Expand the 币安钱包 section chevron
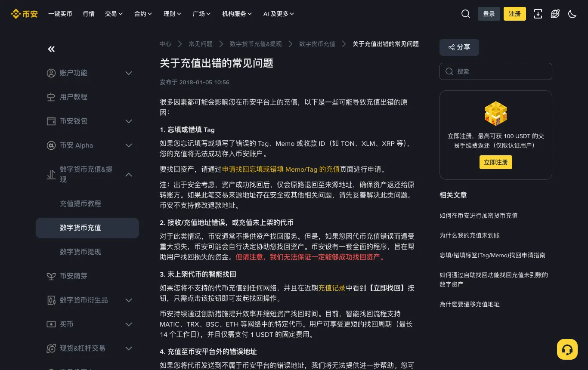 [x=129, y=121]
